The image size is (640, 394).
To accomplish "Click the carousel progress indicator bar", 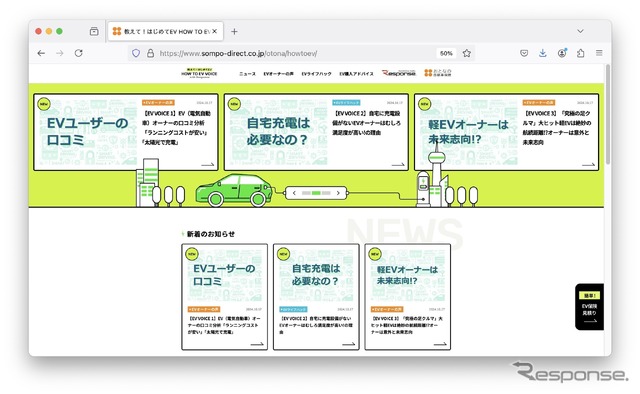I will (316, 193).
